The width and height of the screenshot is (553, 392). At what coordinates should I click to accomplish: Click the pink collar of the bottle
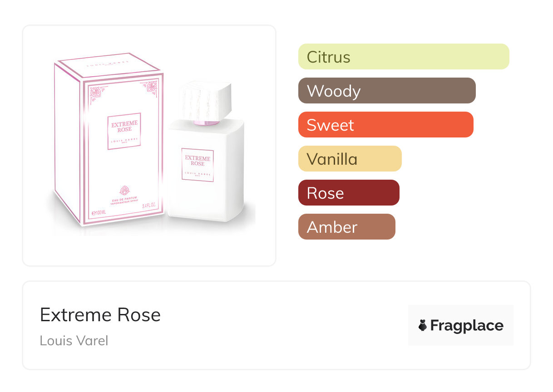coord(207,122)
